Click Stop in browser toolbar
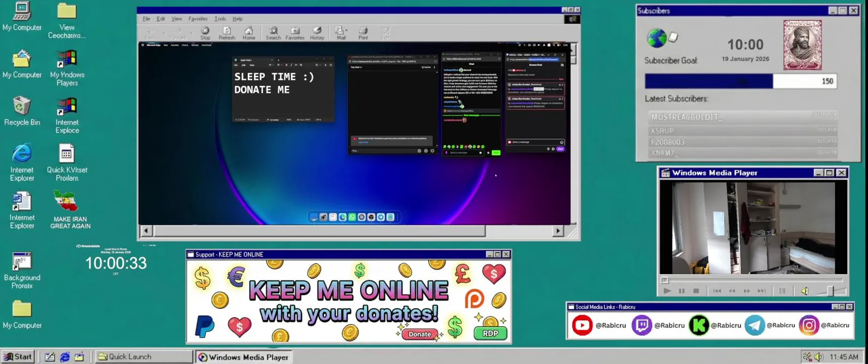 pyautogui.click(x=205, y=33)
